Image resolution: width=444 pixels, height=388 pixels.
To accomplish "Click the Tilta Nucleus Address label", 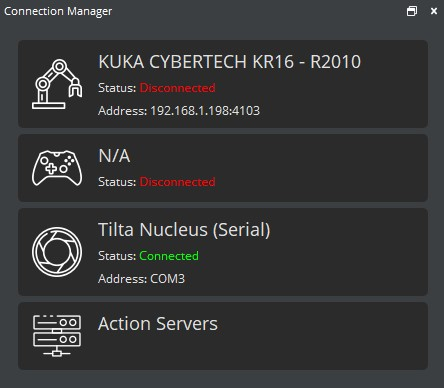I will point(122,279).
